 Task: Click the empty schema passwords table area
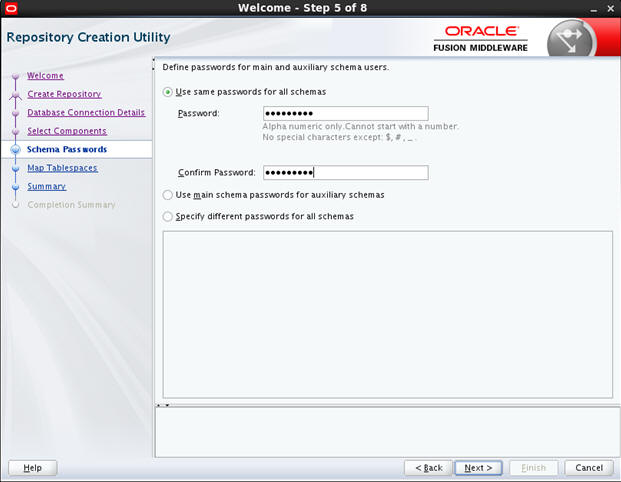[387, 314]
